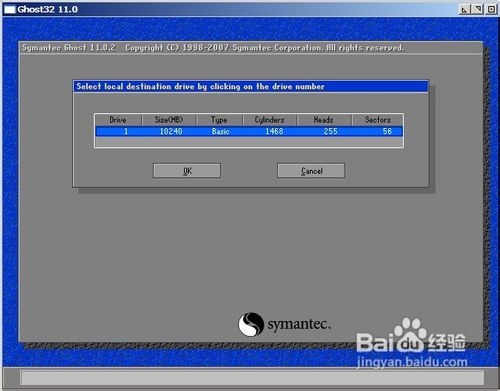This screenshot has height=391, width=500.
Task: Click the square dot title bar button
Action: coord(491,9)
